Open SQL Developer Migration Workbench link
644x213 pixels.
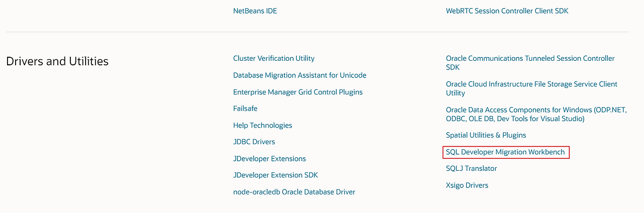click(x=506, y=152)
